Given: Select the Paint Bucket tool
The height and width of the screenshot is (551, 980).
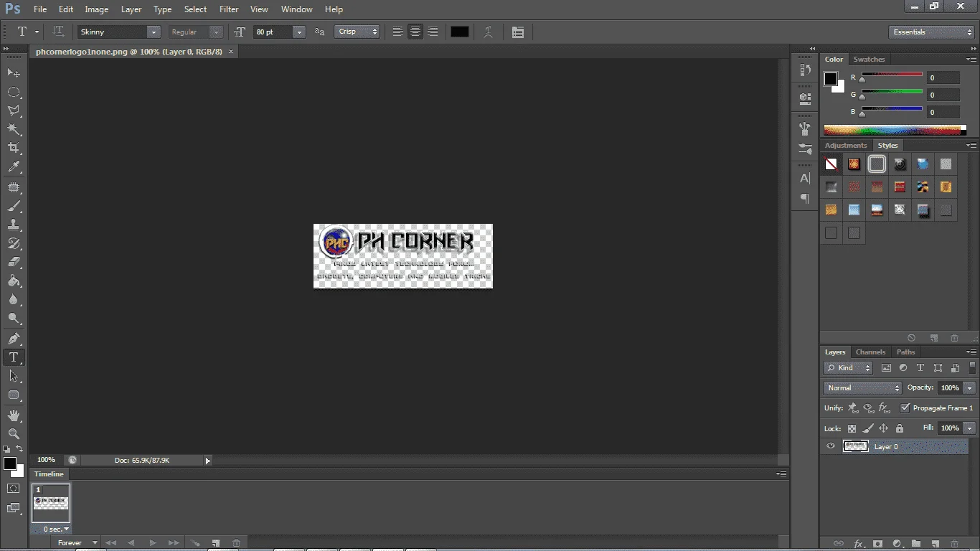Looking at the screenshot, I should pyautogui.click(x=14, y=281).
